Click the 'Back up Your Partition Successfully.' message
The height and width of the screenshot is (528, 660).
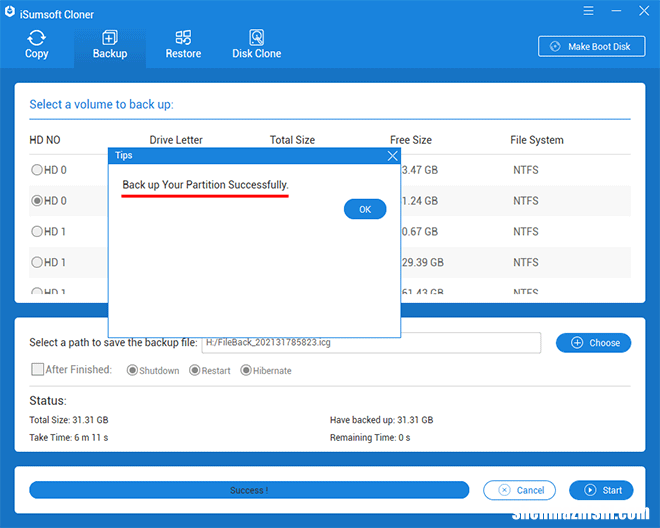(205, 185)
